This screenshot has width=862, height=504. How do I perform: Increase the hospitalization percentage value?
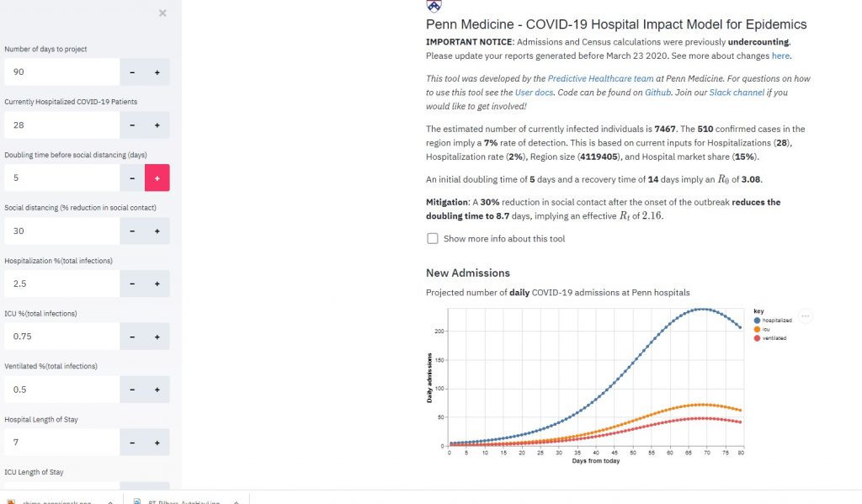point(157,284)
